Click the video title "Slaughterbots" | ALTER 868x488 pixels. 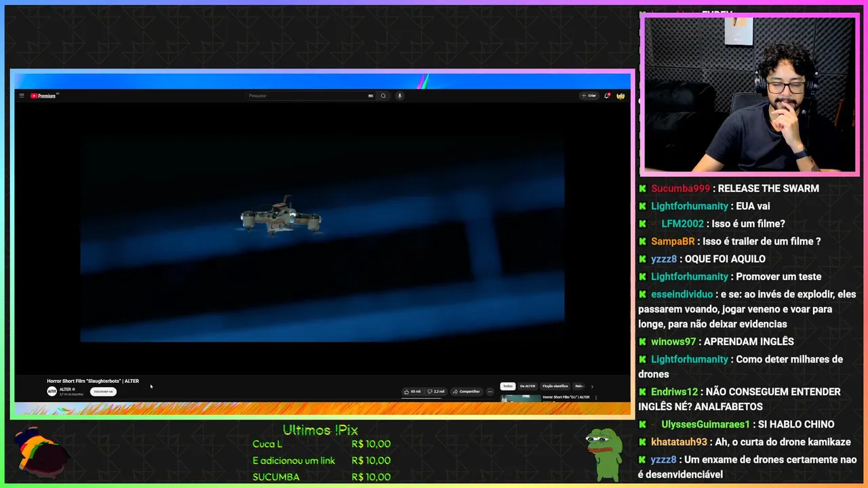pyautogui.click(x=93, y=381)
